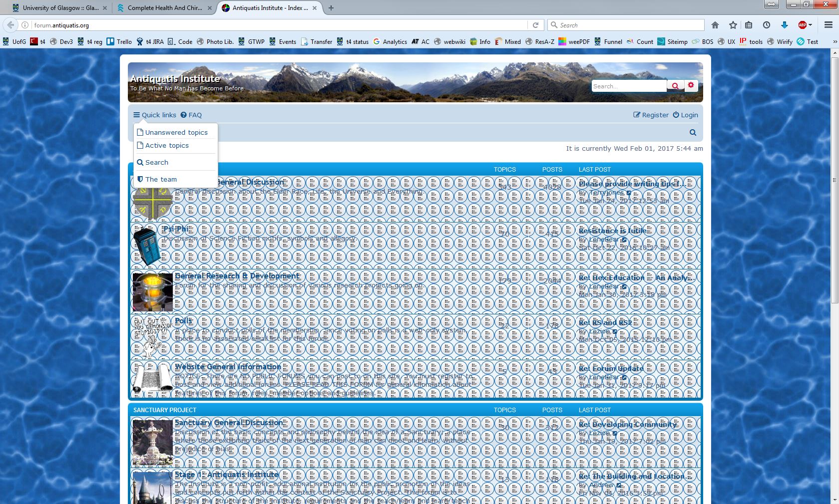Click the forum Search text field in header
The image size is (839, 504).
tap(628, 86)
